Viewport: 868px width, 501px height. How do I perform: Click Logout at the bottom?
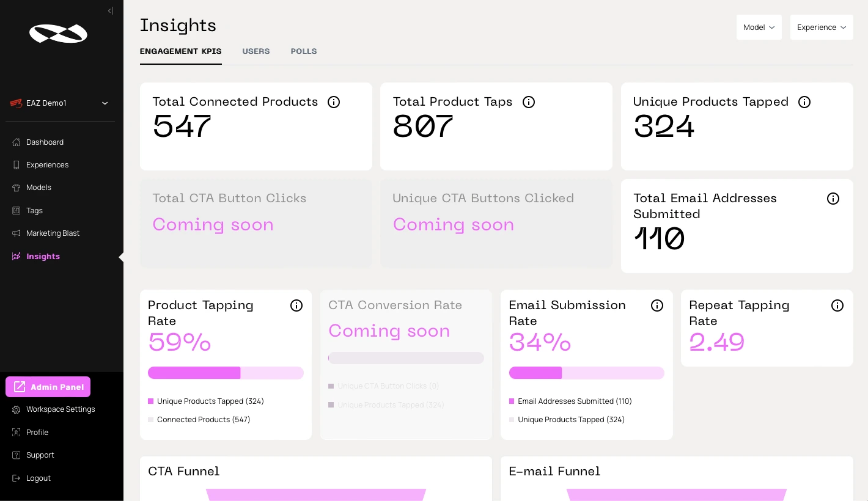(x=38, y=478)
